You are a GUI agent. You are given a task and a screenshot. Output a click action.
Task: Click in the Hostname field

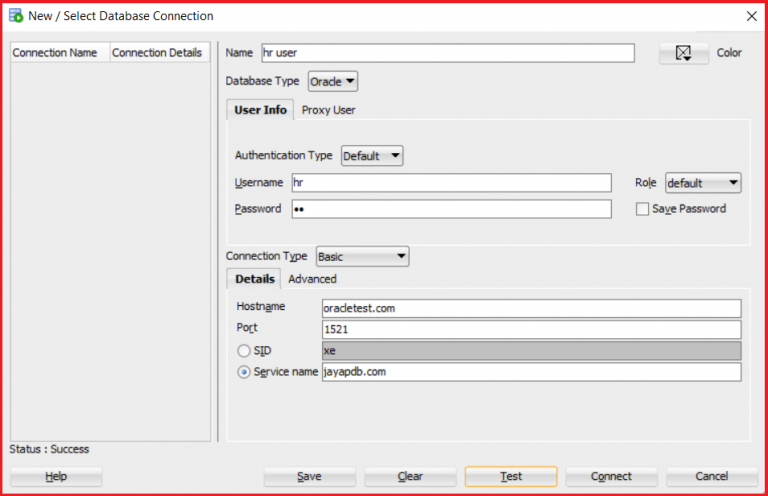531,308
